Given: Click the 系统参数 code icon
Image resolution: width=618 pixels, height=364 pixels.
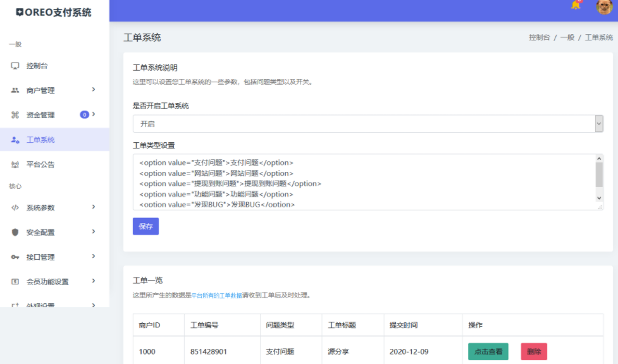Looking at the screenshot, I should (15, 207).
